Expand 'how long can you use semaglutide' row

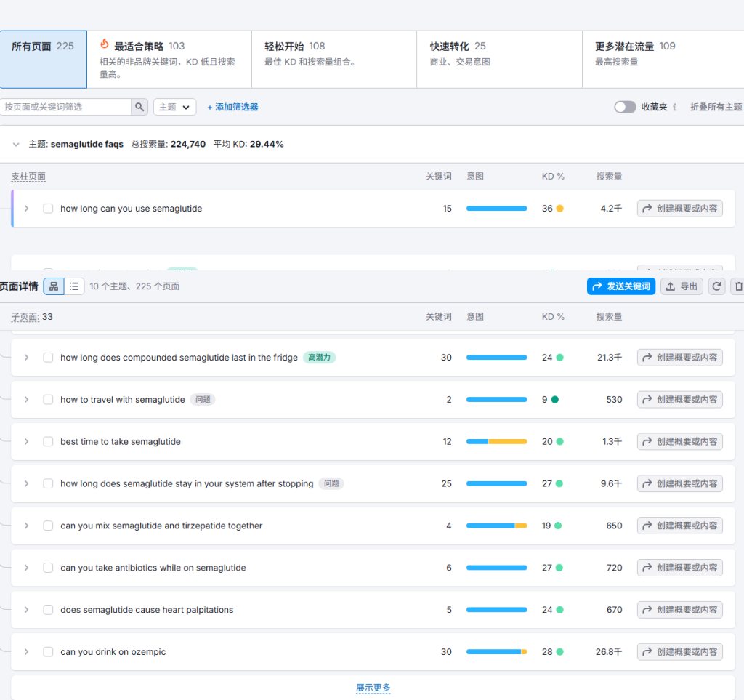[27, 209]
